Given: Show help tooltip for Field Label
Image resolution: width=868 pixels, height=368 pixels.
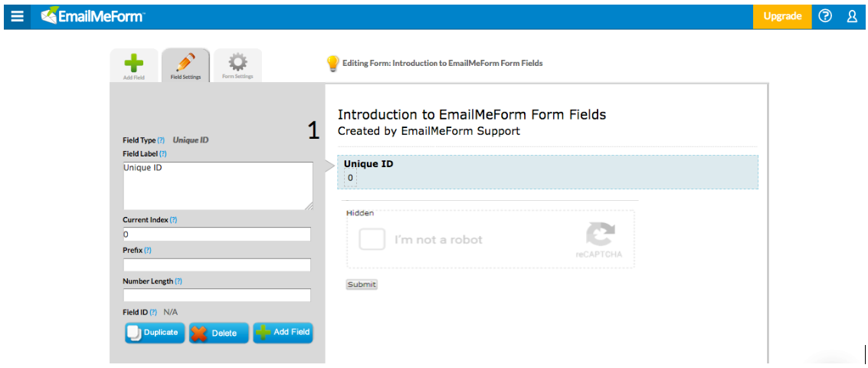Looking at the screenshot, I should [x=163, y=153].
